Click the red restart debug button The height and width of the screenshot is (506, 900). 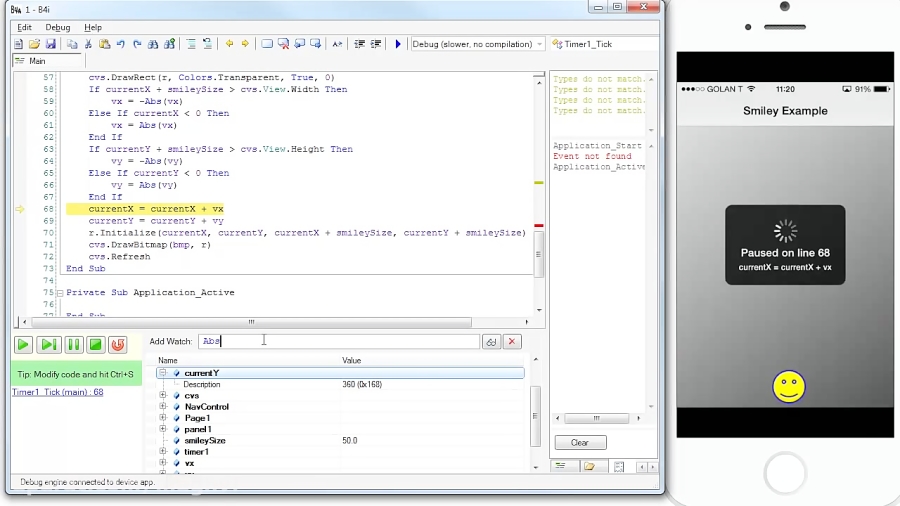(x=118, y=345)
